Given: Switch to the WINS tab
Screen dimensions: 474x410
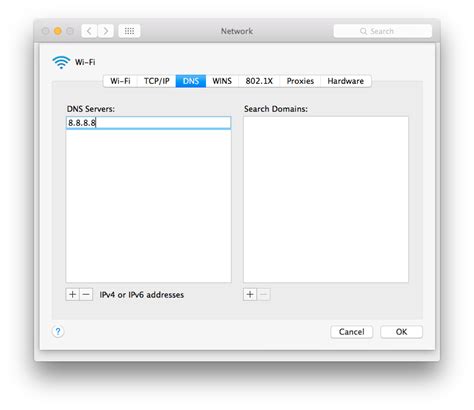Looking at the screenshot, I should click(x=222, y=81).
